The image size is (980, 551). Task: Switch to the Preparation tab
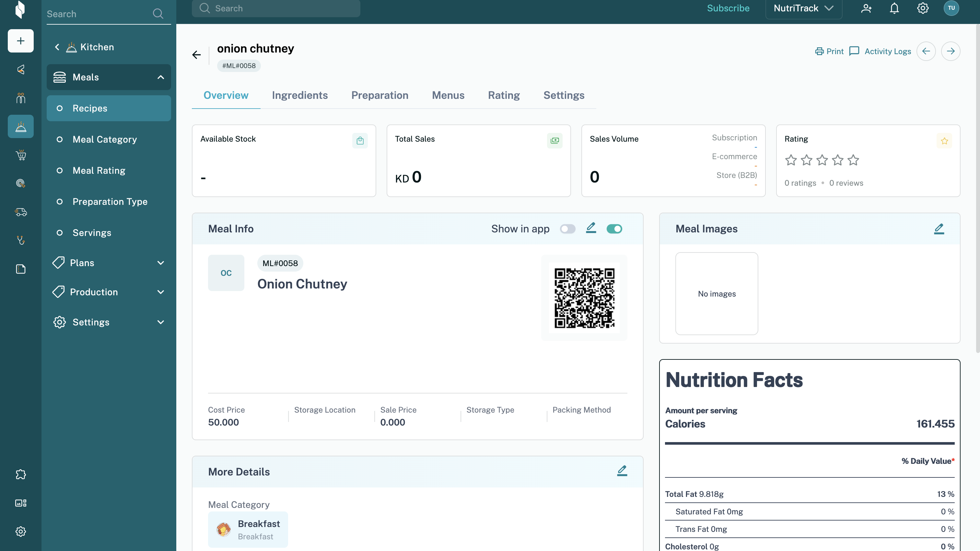(x=380, y=95)
